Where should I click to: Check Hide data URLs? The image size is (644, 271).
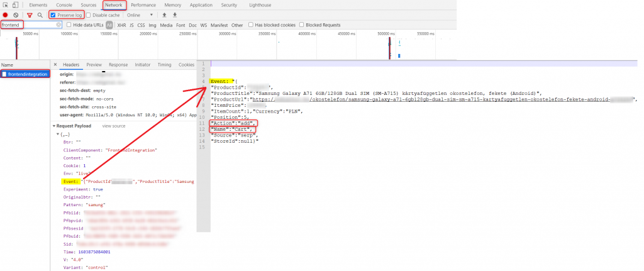click(69, 25)
